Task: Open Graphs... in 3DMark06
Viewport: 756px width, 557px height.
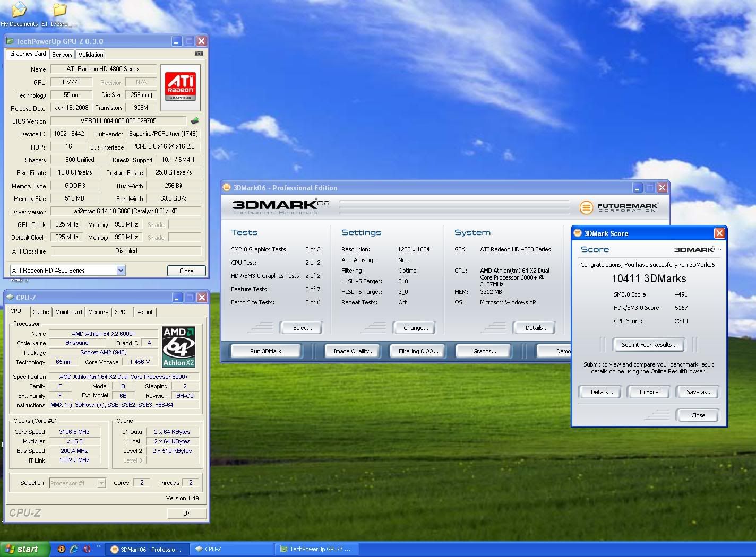Action: pos(484,351)
